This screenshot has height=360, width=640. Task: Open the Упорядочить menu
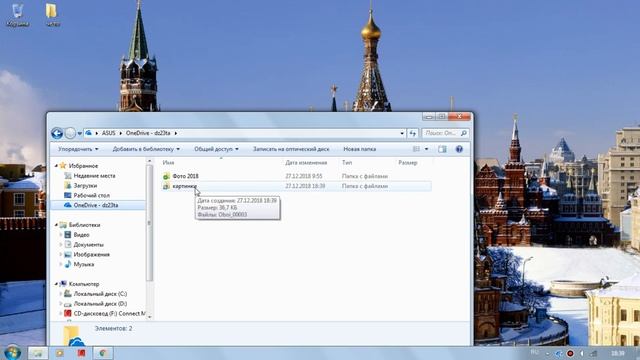point(78,149)
